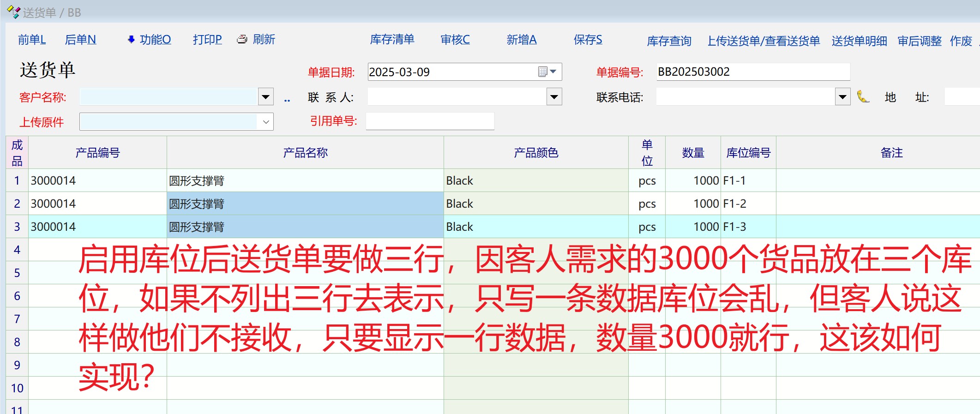This screenshot has height=414, width=980.
Task: Open 上传送货单/查看送货单
Action: pyautogui.click(x=764, y=41)
